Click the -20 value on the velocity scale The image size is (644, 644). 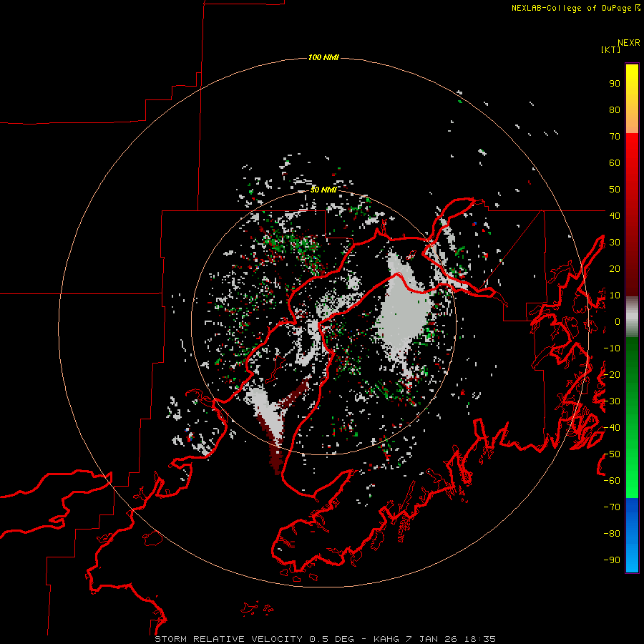612,374
